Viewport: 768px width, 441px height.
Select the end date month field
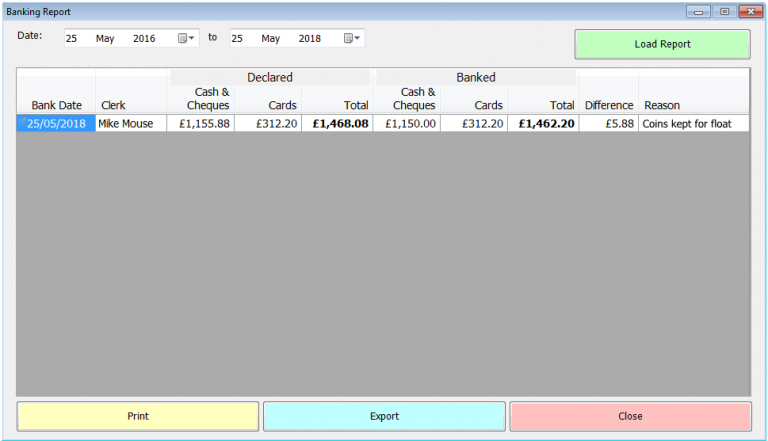click(270, 39)
